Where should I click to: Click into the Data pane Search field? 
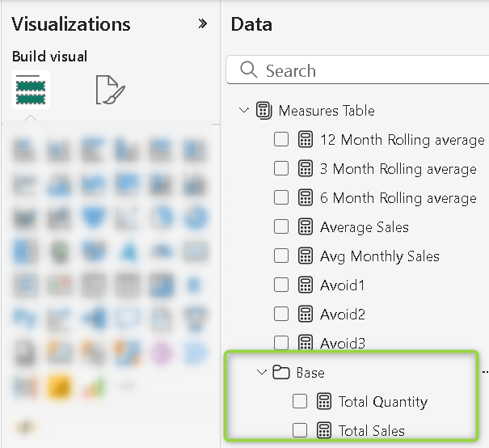pyautogui.click(x=357, y=70)
